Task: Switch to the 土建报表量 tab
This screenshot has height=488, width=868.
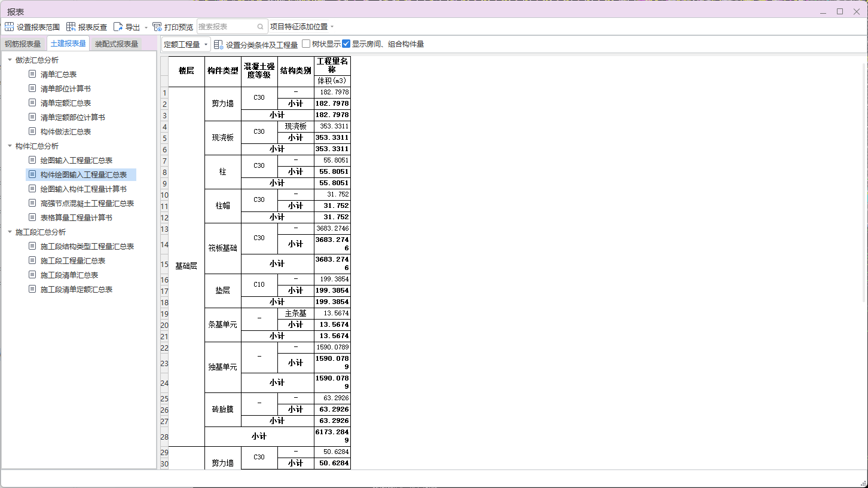Action: point(68,44)
